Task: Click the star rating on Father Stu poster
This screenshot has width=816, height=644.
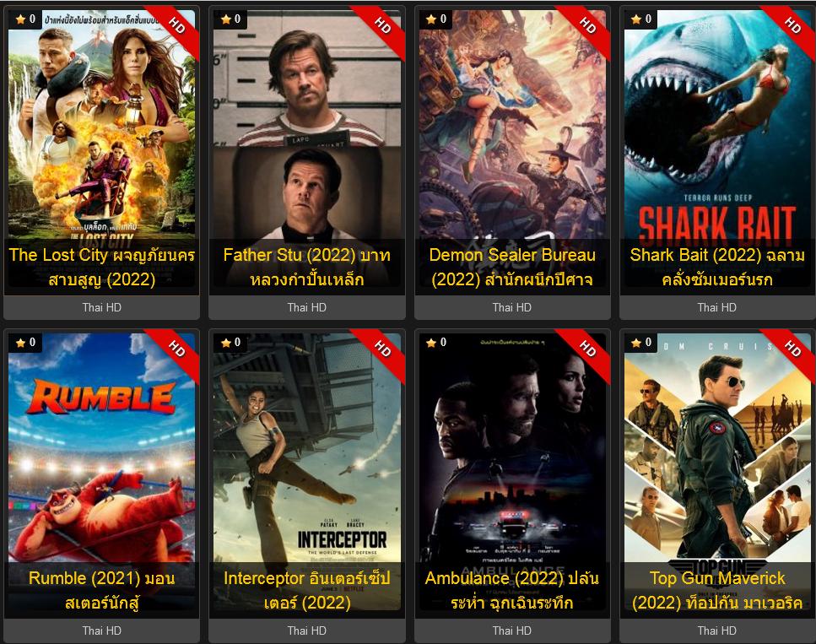Action: click(230, 19)
